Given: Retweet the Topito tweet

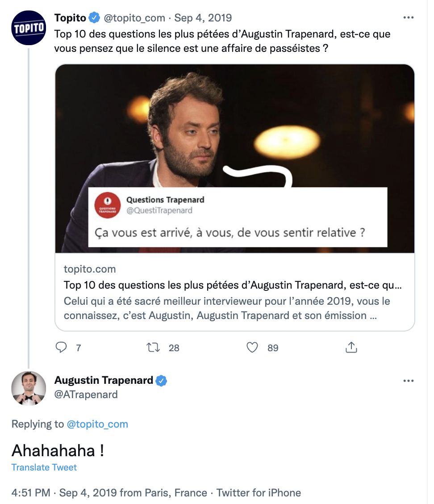Looking at the screenshot, I should pos(154,347).
